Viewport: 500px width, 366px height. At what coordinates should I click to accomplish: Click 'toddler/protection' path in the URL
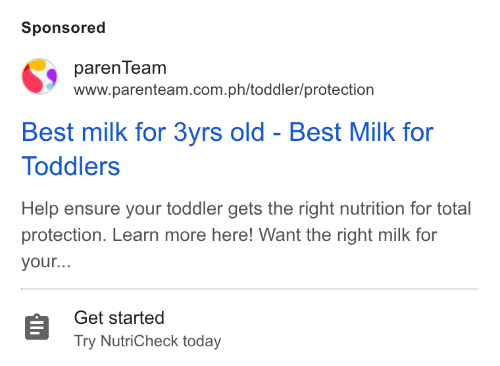pos(312,90)
